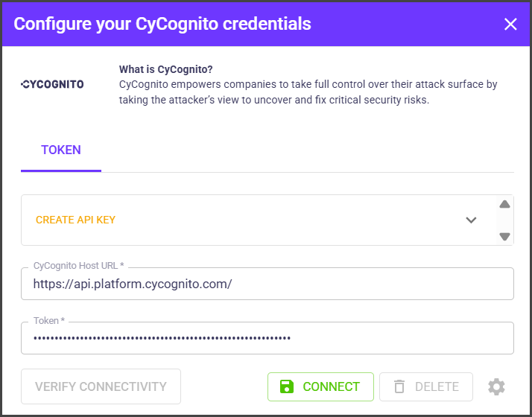Image resolution: width=532 pixels, height=417 pixels.
Task: Click the CyCognito description paragraph
Action: 308,92
